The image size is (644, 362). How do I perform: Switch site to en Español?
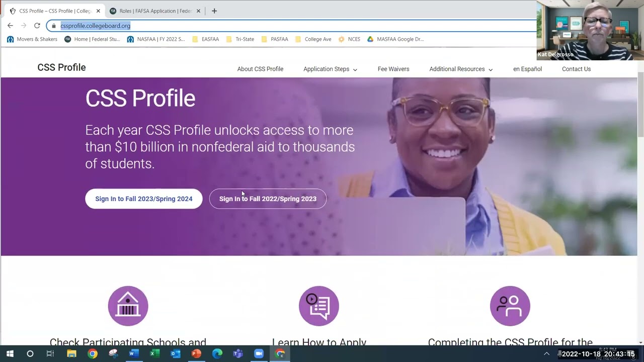click(x=527, y=69)
